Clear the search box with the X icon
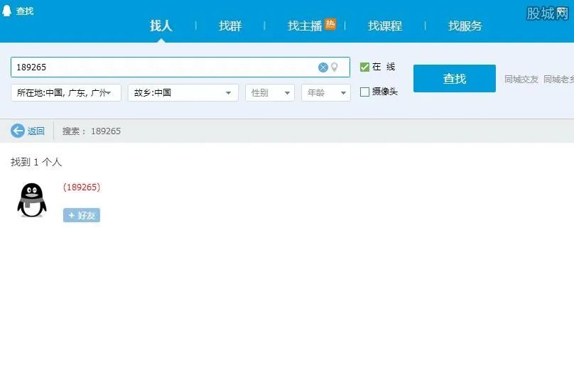The image size is (574, 392). click(x=323, y=67)
